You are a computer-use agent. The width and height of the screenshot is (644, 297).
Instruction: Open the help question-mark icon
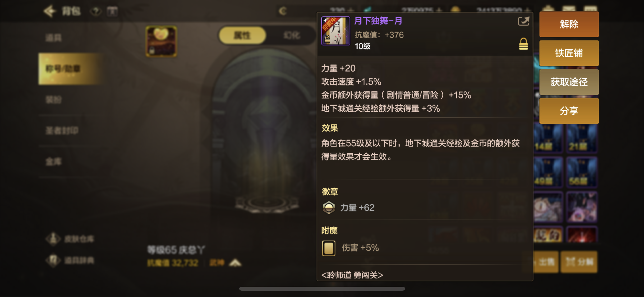pos(96,11)
